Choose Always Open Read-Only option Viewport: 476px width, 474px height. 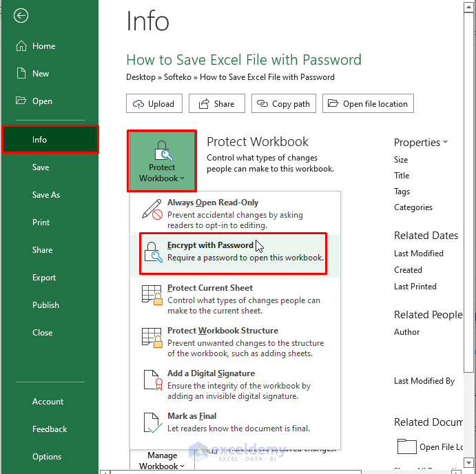(x=236, y=214)
